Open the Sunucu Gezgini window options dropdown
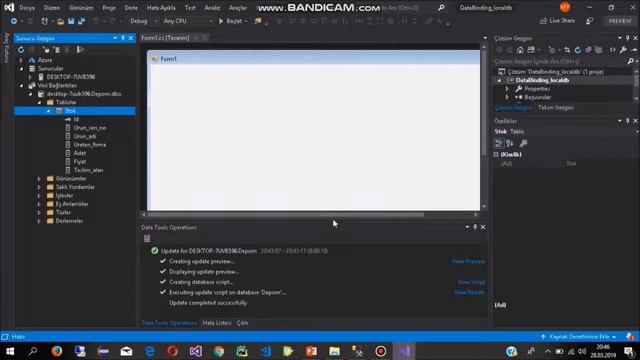The height and width of the screenshot is (360, 640). (115, 38)
